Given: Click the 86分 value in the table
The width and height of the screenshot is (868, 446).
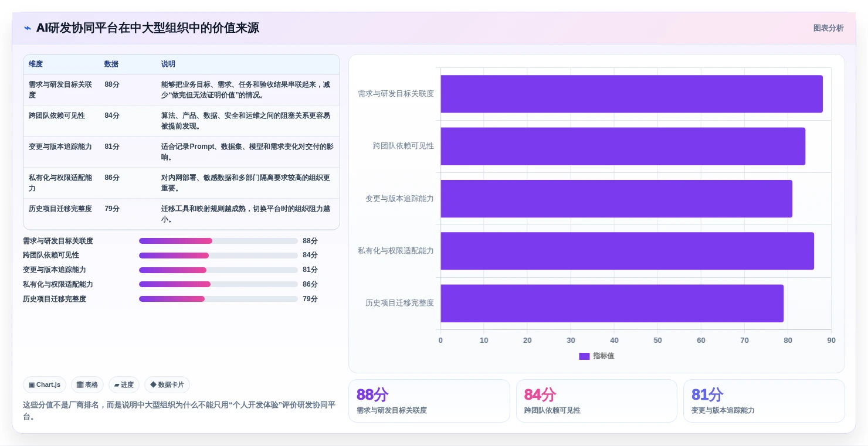Looking at the screenshot, I should point(112,178).
